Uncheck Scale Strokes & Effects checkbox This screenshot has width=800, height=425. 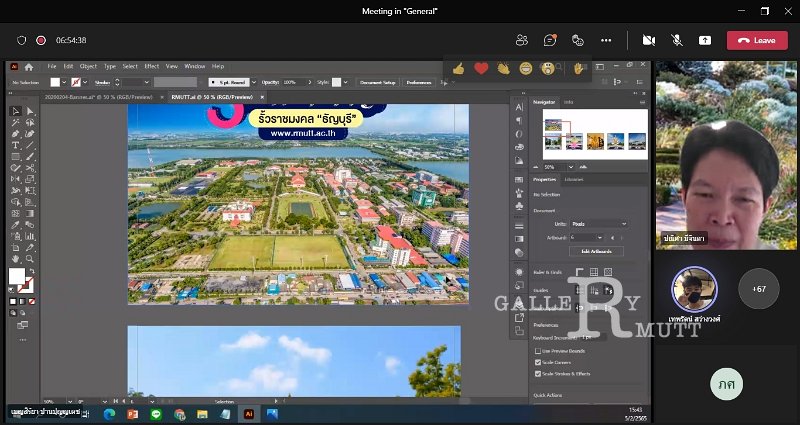(538, 373)
